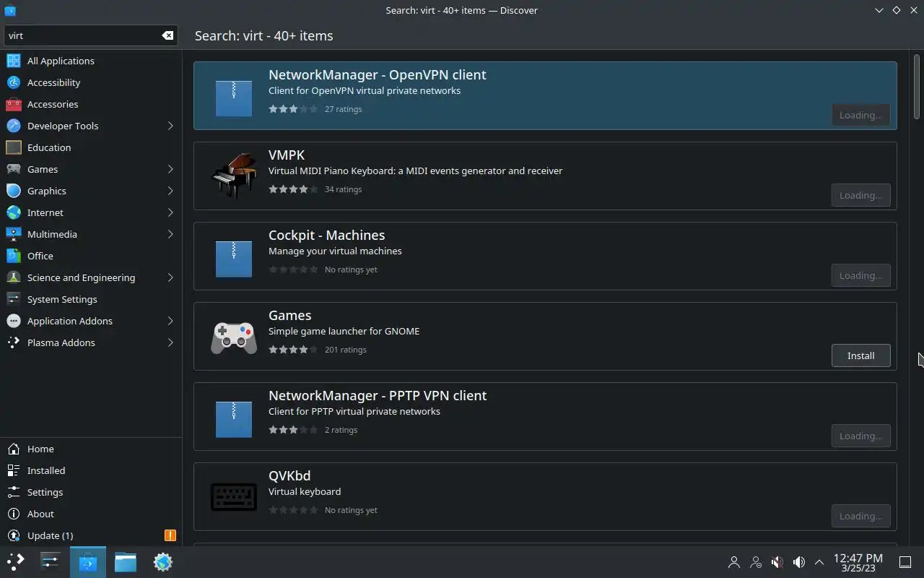Open the file manager from taskbar
Image resolution: width=924 pixels, height=578 pixels.
click(126, 562)
